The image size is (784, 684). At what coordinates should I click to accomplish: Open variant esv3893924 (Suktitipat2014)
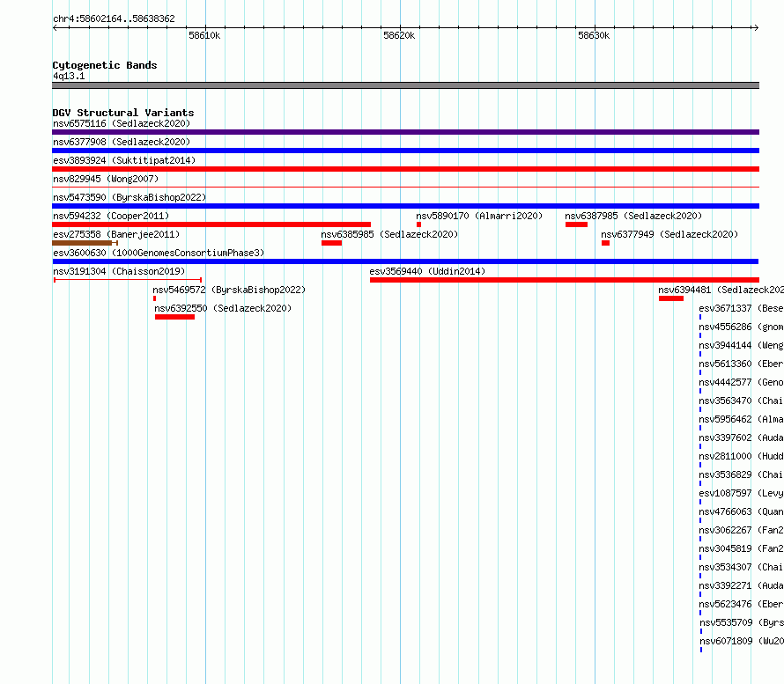pos(124,160)
